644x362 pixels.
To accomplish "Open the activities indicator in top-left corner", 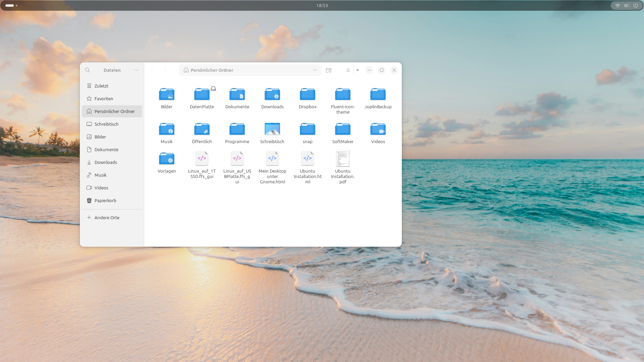I will coord(11,5).
